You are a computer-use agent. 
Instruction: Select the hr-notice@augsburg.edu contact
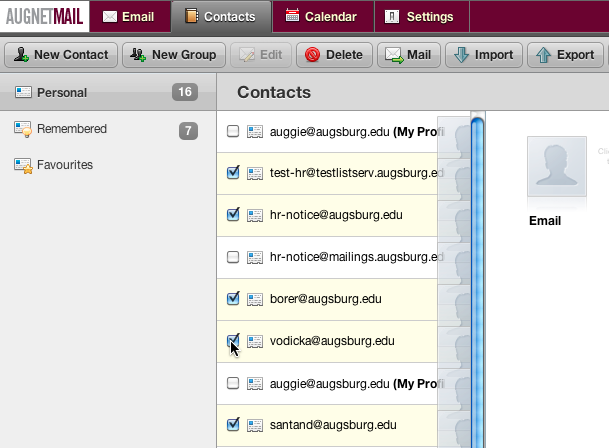coord(343,215)
